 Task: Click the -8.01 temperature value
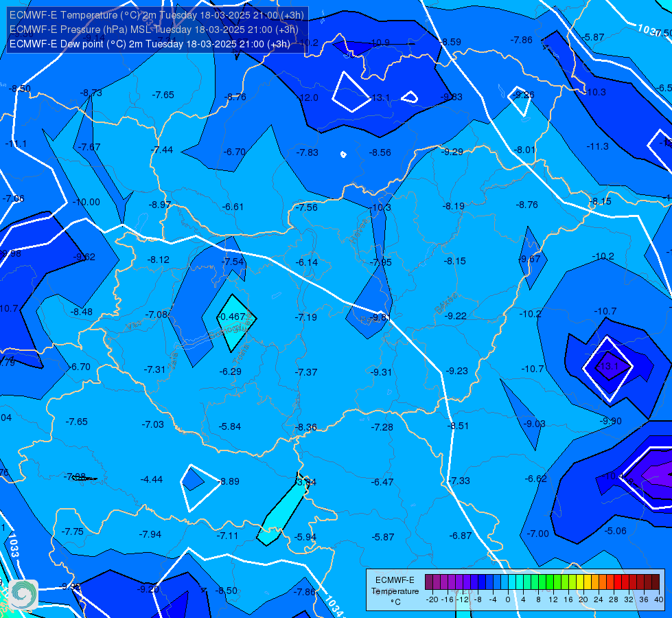pyautogui.click(x=524, y=150)
